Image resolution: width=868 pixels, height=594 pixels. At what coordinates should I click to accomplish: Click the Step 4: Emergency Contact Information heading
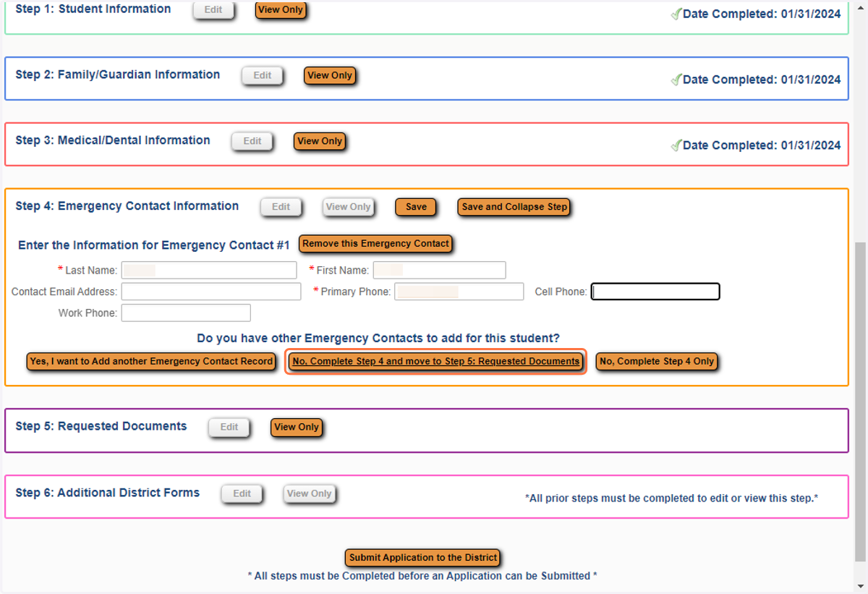(x=127, y=206)
